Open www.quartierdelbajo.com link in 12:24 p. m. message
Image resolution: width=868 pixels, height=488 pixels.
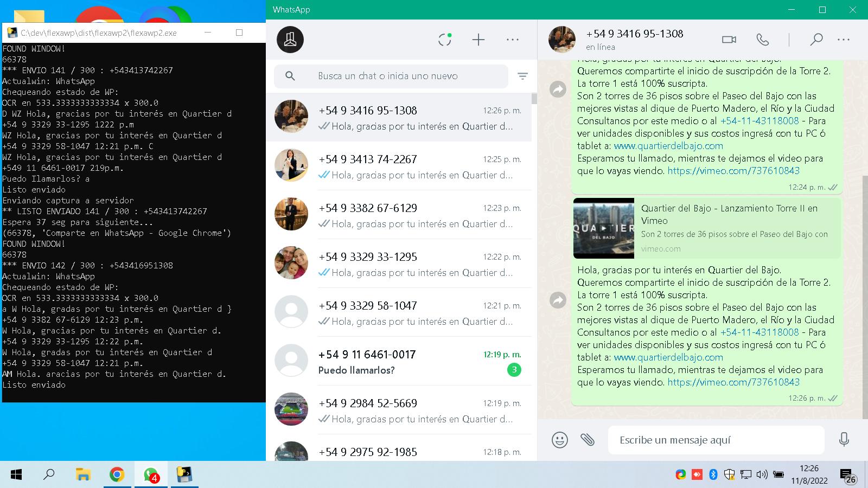click(668, 146)
